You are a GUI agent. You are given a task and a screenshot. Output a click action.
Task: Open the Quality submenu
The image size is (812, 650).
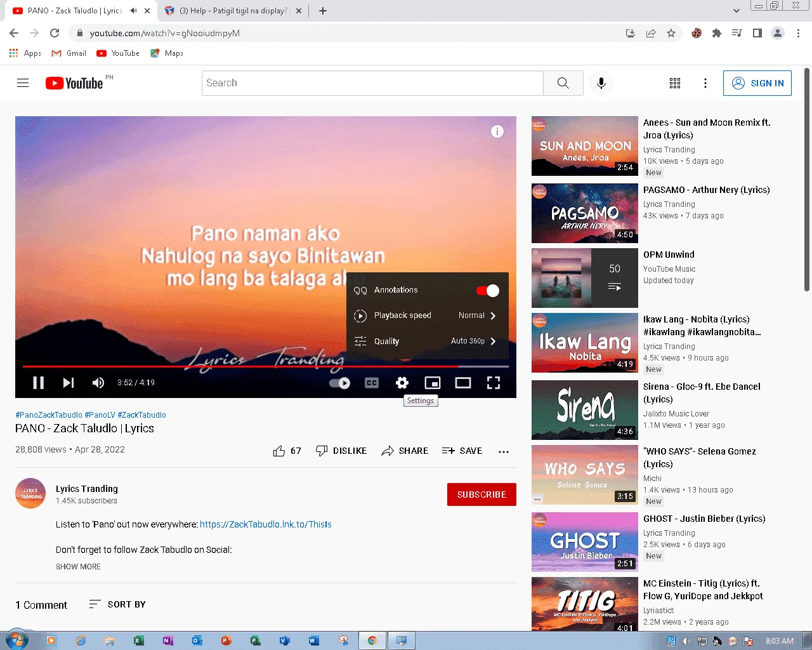pyautogui.click(x=428, y=342)
